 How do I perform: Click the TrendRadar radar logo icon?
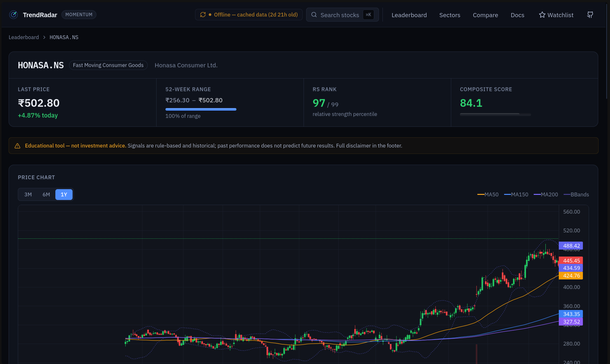point(13,15)
